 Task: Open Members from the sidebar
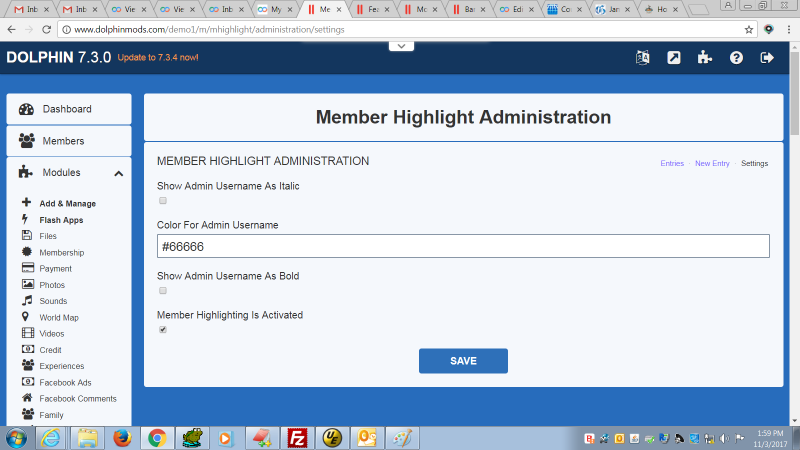point(69,141)
